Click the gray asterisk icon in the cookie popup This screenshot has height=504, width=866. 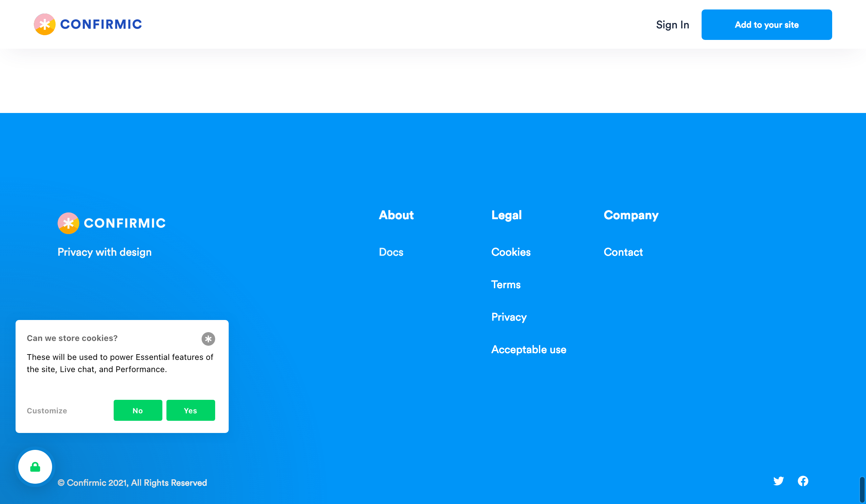click(208, 339)
